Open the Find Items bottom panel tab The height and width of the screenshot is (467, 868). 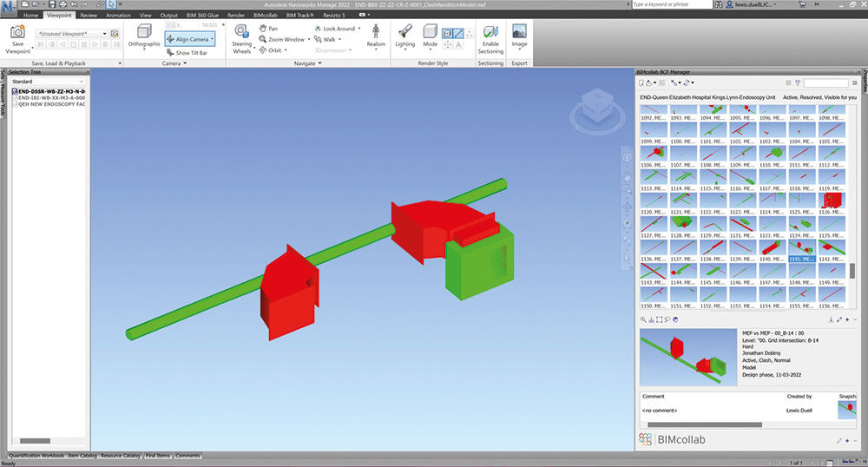point(158,455)
